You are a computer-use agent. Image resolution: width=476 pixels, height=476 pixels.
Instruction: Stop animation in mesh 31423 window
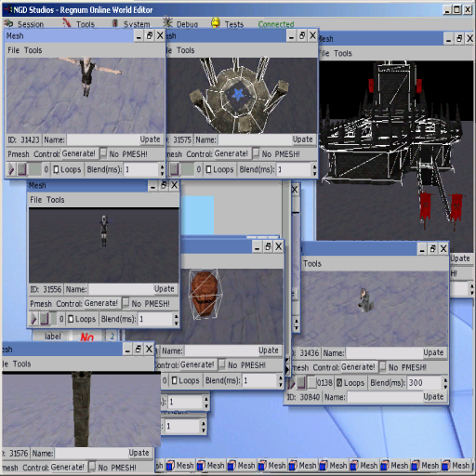[x=22, y=169]
